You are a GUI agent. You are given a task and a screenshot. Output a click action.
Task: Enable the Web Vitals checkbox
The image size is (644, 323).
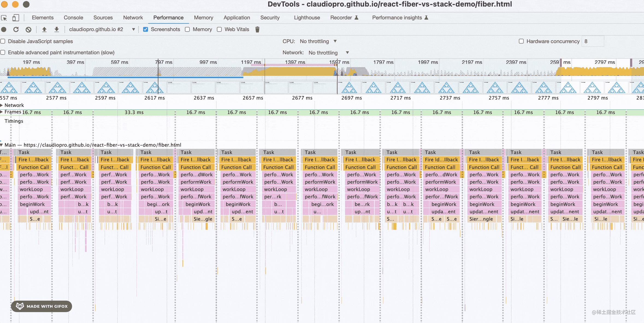coord(219,29)
